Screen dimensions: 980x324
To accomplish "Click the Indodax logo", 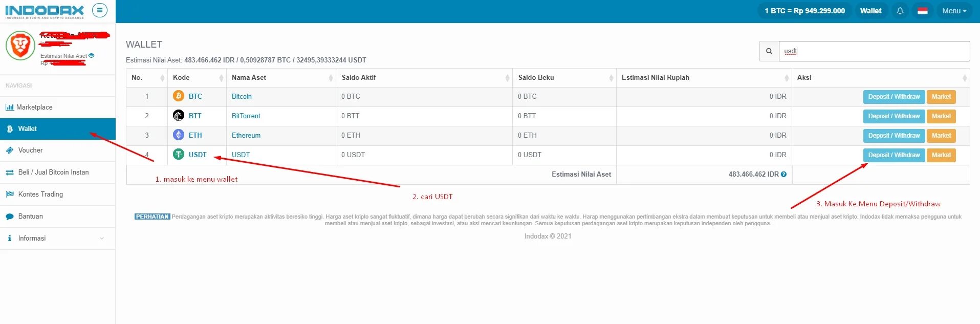I will point(44,11).
